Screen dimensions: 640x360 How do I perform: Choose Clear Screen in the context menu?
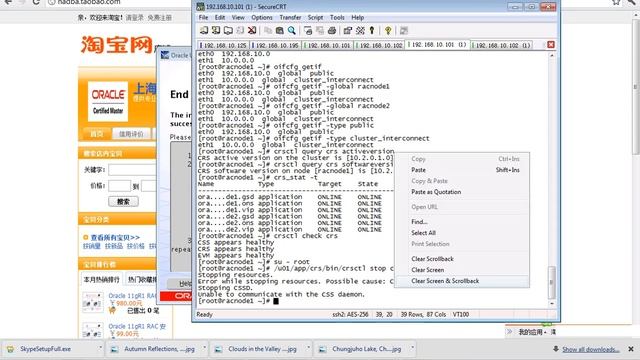click(462, 270)
